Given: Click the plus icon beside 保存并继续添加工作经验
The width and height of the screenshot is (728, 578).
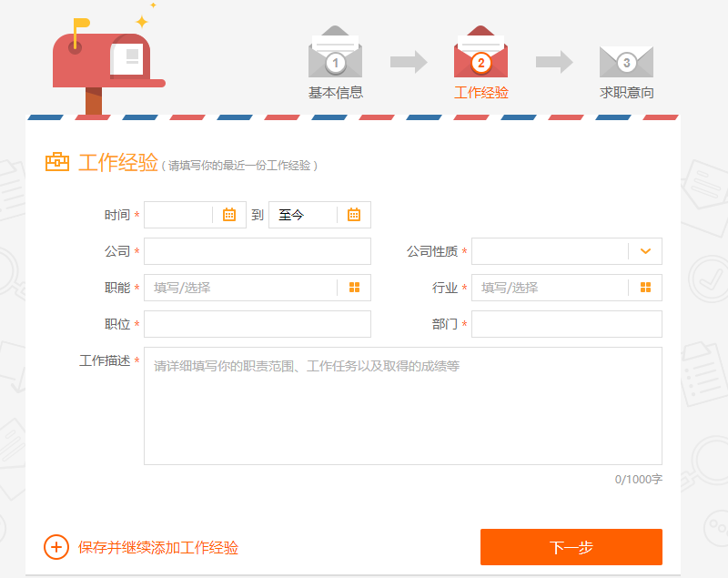Looking at the screenshot, I should [x=56, y=547].
